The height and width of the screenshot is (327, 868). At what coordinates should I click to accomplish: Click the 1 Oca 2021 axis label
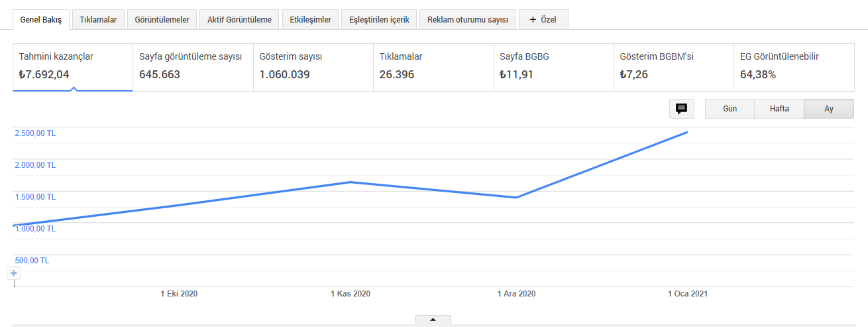(688, 293)
